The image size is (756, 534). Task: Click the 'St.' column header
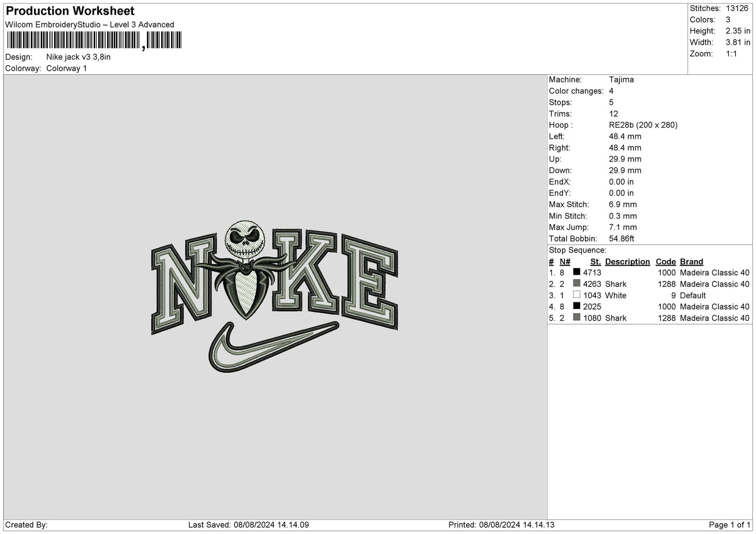pos(596,262)
